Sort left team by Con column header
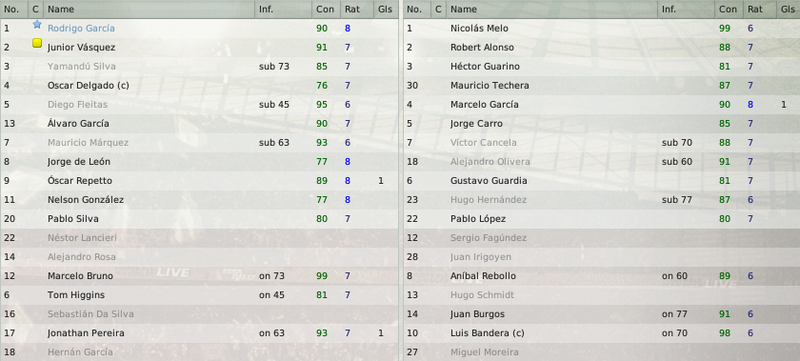The width and height of the screenshot is (800, 361). 326,9
